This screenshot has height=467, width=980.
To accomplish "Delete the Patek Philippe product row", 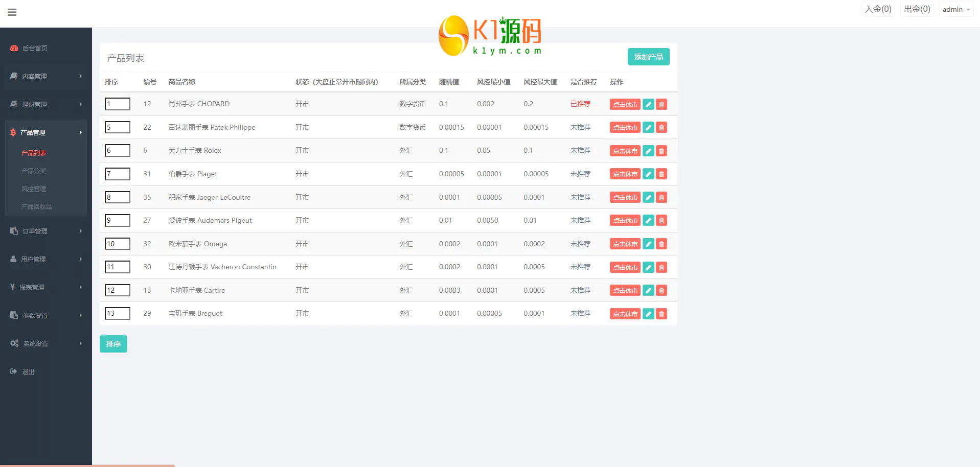I will click(x=662, y=128).
